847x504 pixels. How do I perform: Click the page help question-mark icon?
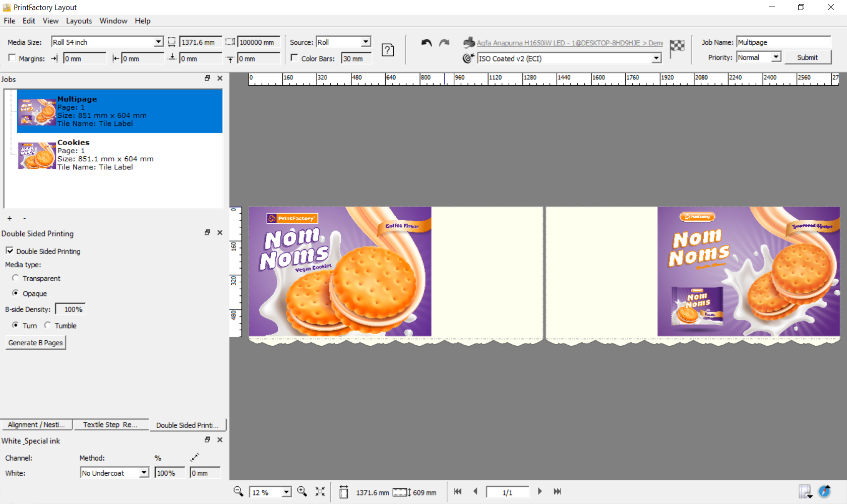388,50
